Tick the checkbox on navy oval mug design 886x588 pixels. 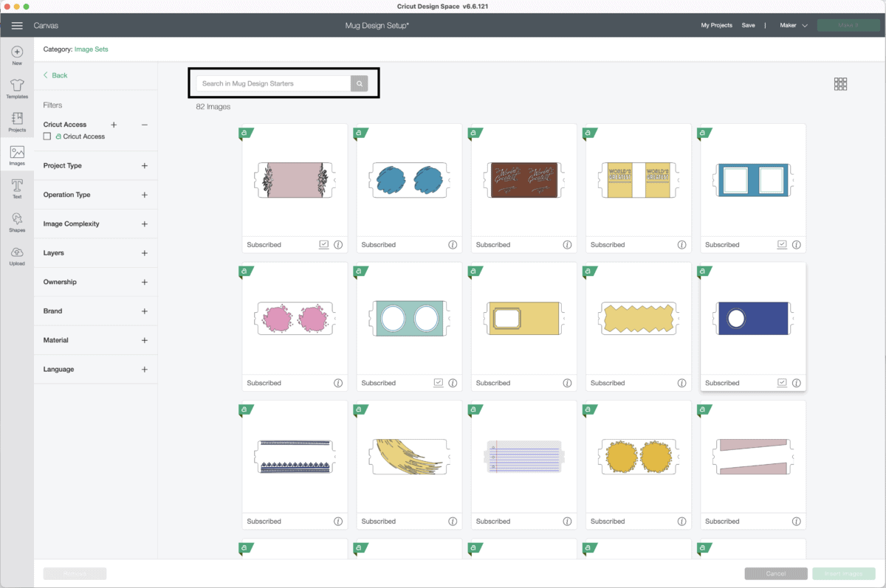click(x=782, y=383)
